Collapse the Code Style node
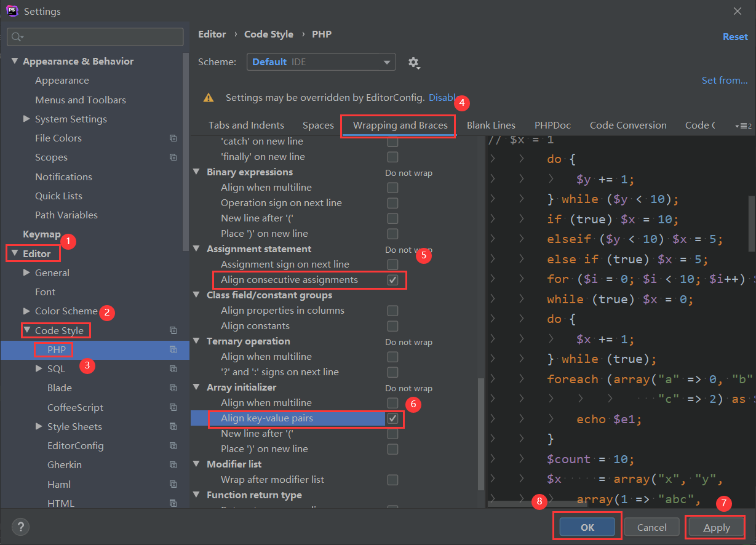Screen dimensions: 756x545 tap(27, 330)
